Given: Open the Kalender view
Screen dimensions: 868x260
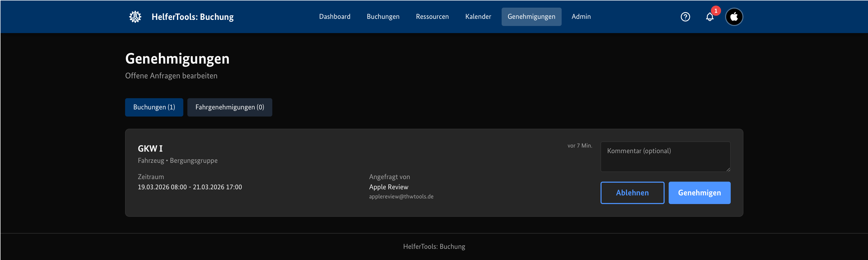Looking at the screenshot, I should (478, 17).
